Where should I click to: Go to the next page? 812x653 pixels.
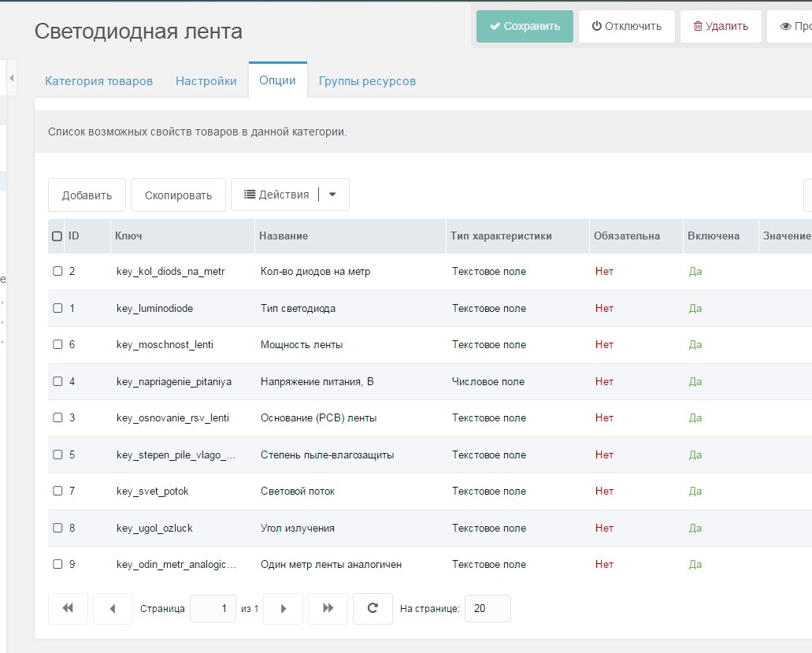click(x=284, y=608)
